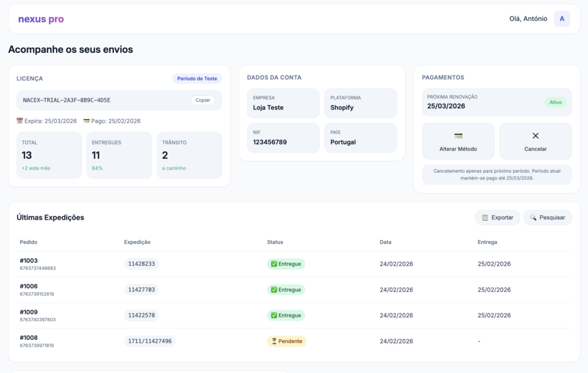Click the Ativo status badge
The width and height of the screenshot is (588, 373).
coord(555,102)
